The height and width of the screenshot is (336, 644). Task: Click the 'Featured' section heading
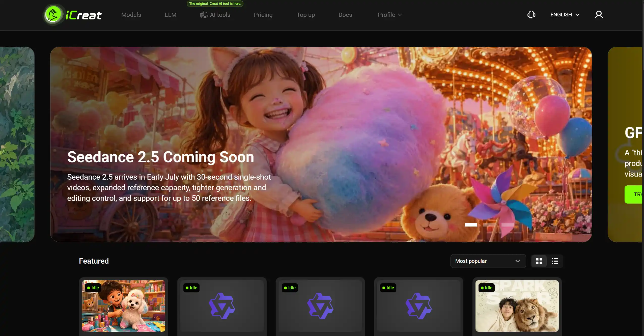(x=94, y=261)
